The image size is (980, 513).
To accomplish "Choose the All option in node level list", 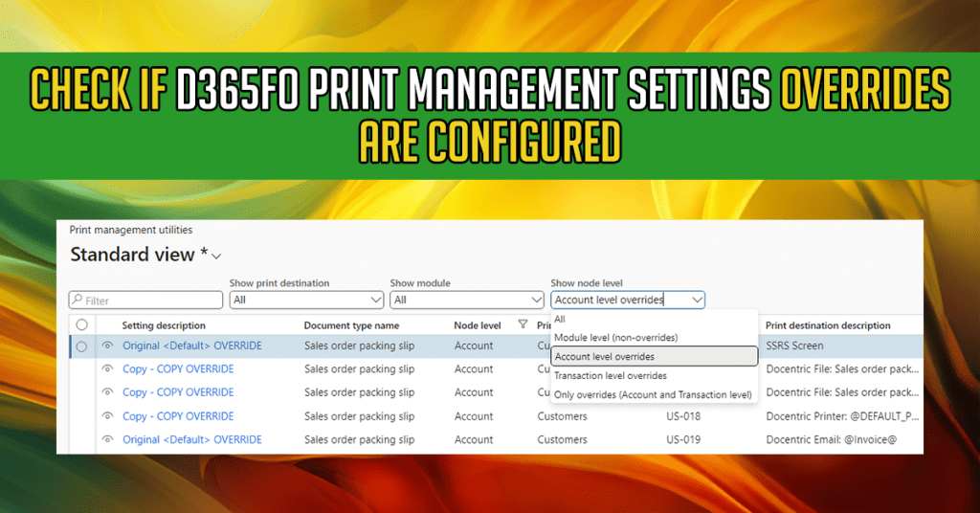I will click(654, 319).
